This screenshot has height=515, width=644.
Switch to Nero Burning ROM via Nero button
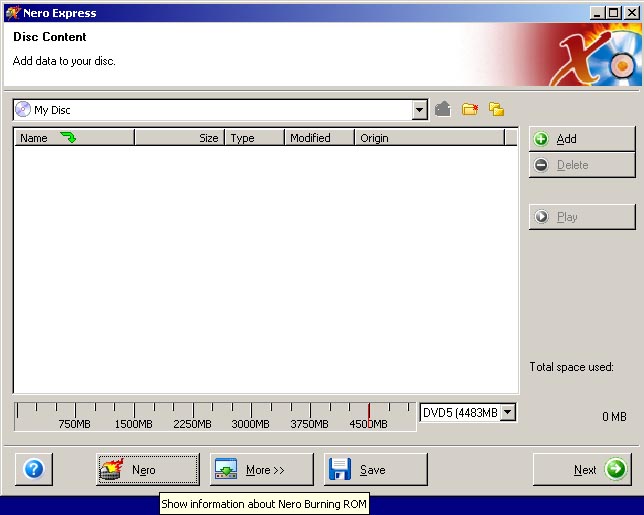[x=148, y=469]
